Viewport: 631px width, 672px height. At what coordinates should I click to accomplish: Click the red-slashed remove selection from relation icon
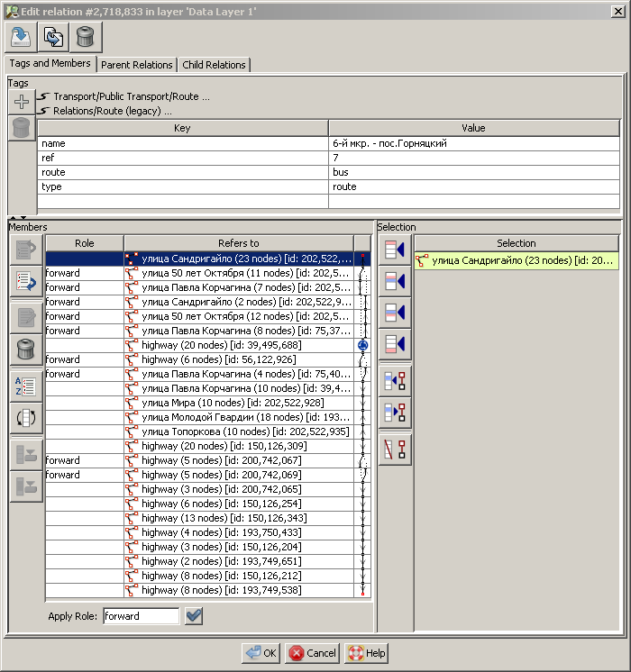[x=394, y=448]
